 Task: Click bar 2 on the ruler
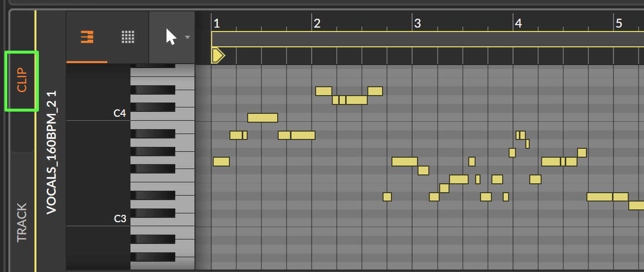point(317,23)
